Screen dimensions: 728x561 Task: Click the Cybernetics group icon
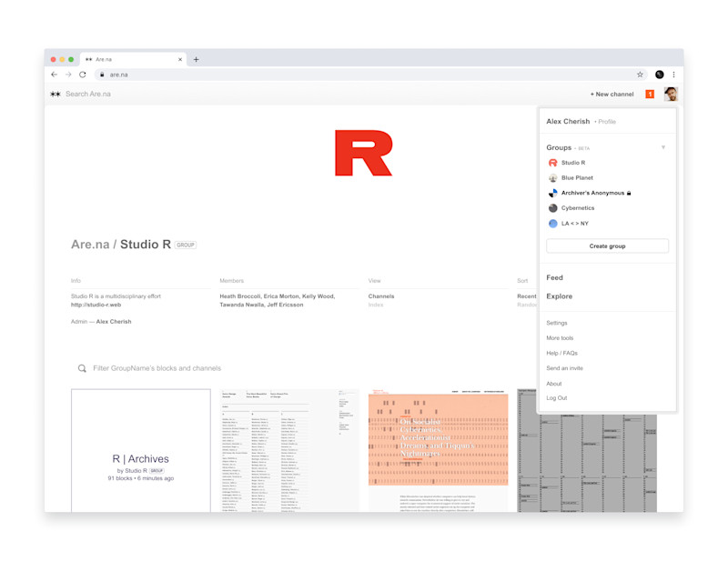[x=552, y=208]
